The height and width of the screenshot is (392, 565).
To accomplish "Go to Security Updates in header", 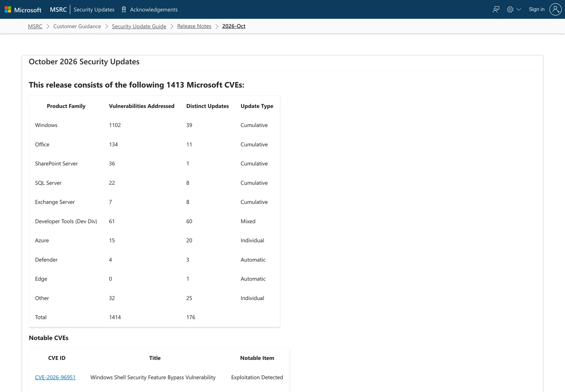I will click(x=94, y=10).
